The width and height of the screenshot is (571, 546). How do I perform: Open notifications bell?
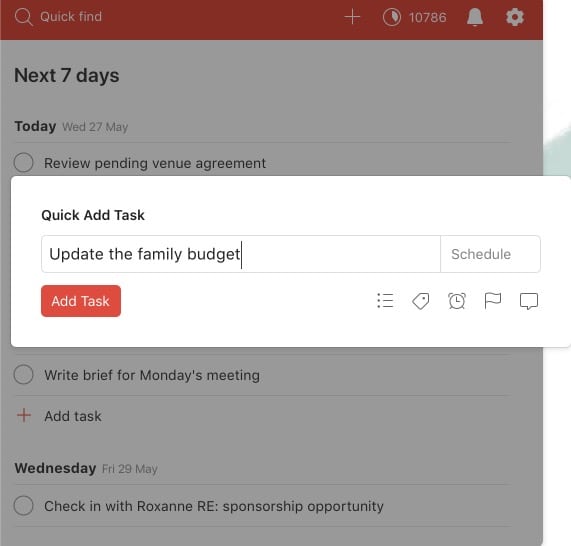click(x=475, y=17)
